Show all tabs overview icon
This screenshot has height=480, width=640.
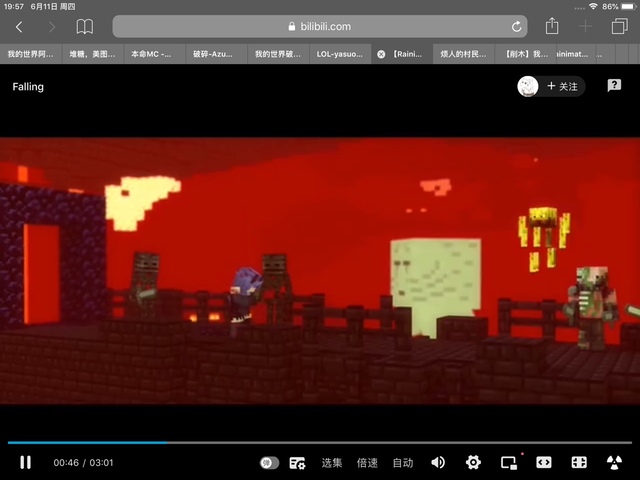[x=620, y=26]
